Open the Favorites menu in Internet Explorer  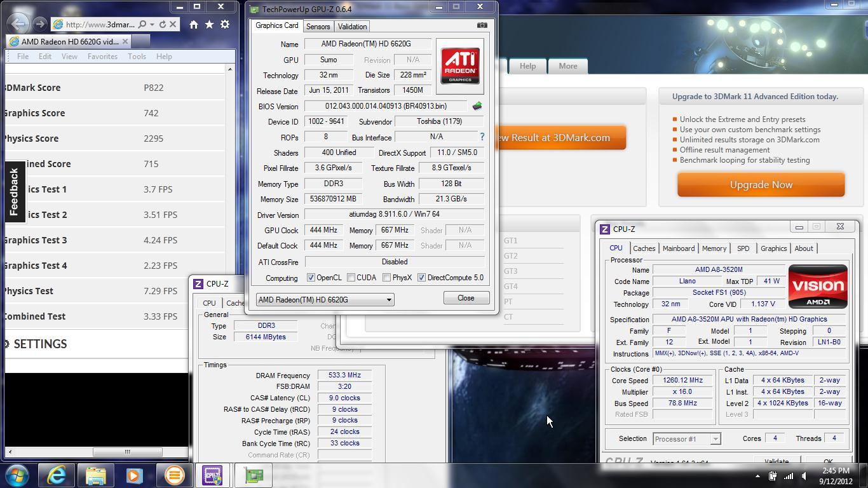[102, 57]
